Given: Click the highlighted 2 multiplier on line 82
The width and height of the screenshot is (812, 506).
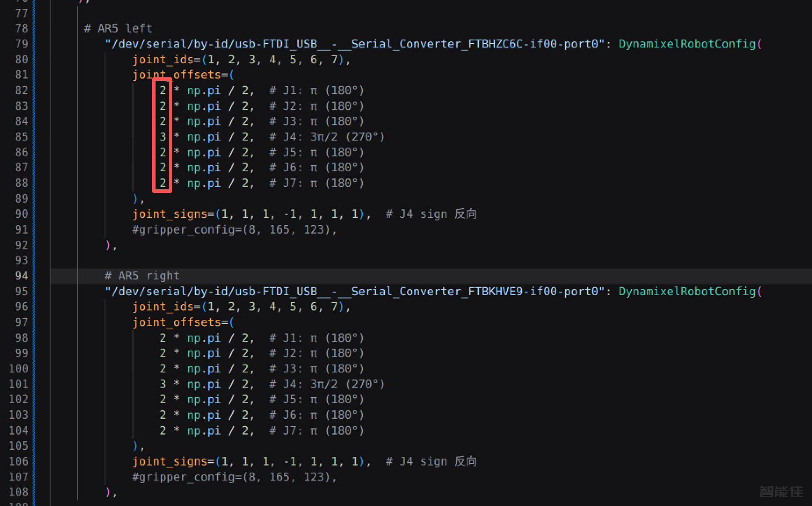Looking at the screenshot, I should click(x=163, y=90).
